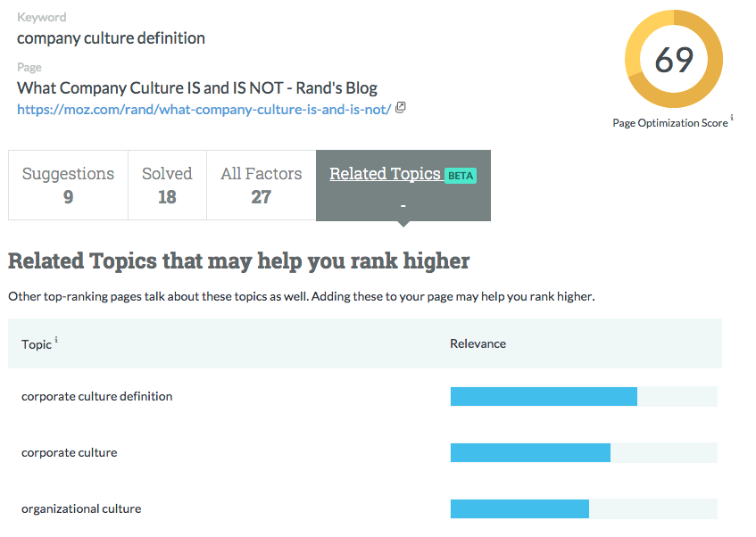Switch to the Suggestions tab

click(68, 185)
